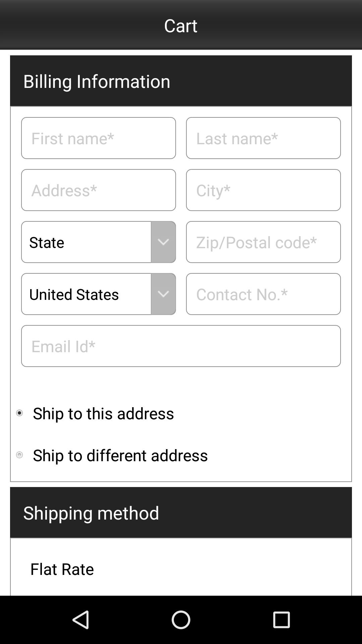Tap the Android back navigation icon
362x644 pixels.
[81, 620]
